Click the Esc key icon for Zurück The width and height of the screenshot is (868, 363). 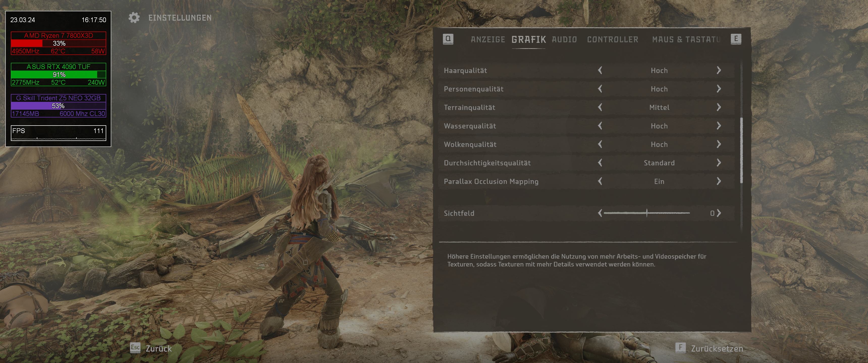(x=135, y=348)
